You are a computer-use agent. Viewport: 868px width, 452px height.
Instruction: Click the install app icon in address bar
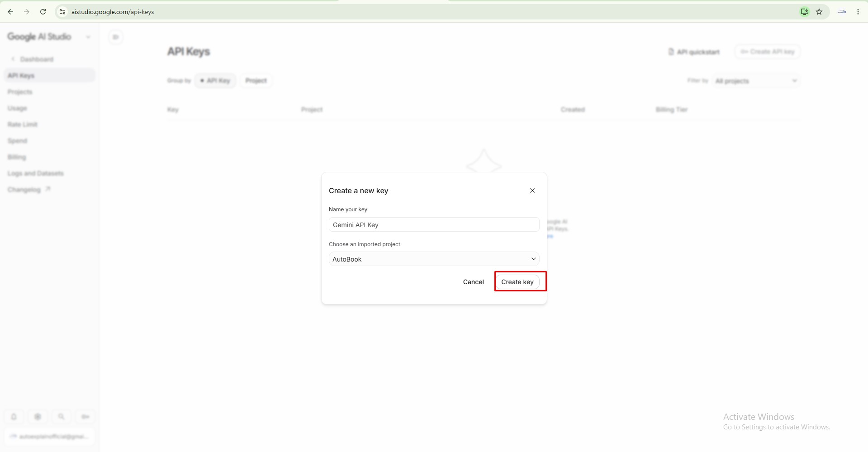[804, 12]
